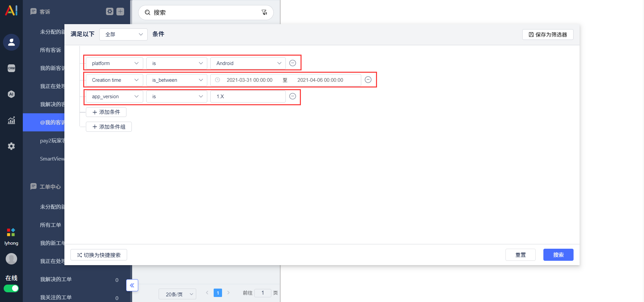Open the is_between operator dropdown
The width and height of the screenshot is (644, 302).
(177, 80)
